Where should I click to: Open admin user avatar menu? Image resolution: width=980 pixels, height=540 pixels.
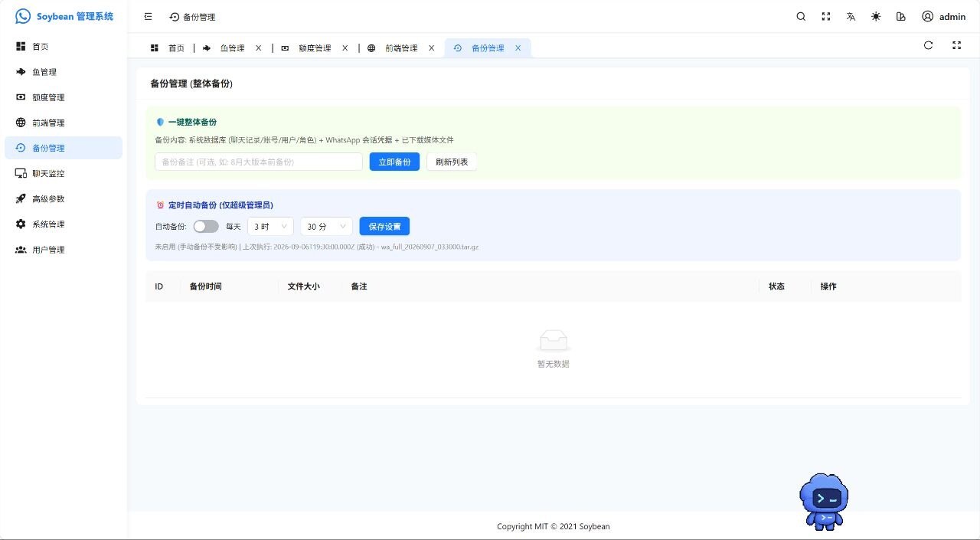[943, 16]
